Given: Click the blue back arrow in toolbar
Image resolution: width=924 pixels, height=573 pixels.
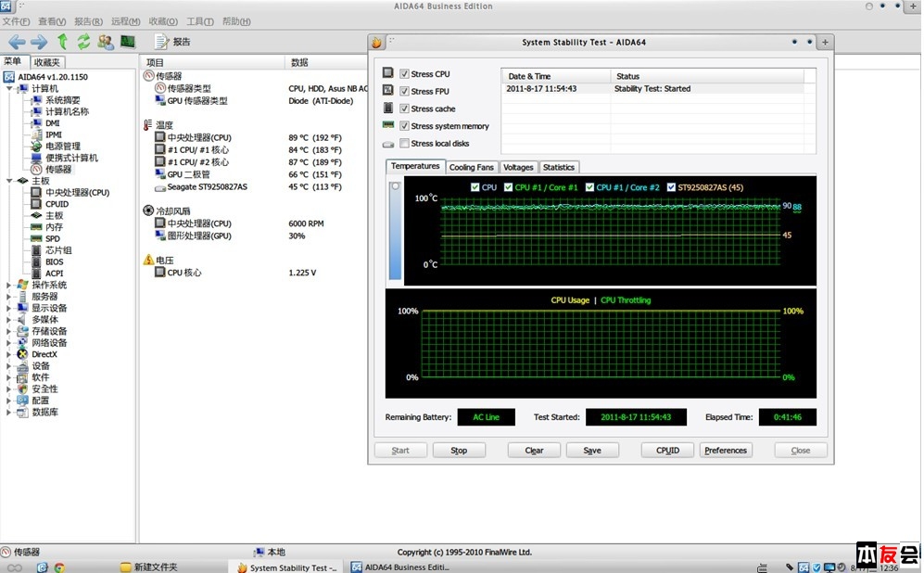Looking at the screenshot, I should (17, 42).
